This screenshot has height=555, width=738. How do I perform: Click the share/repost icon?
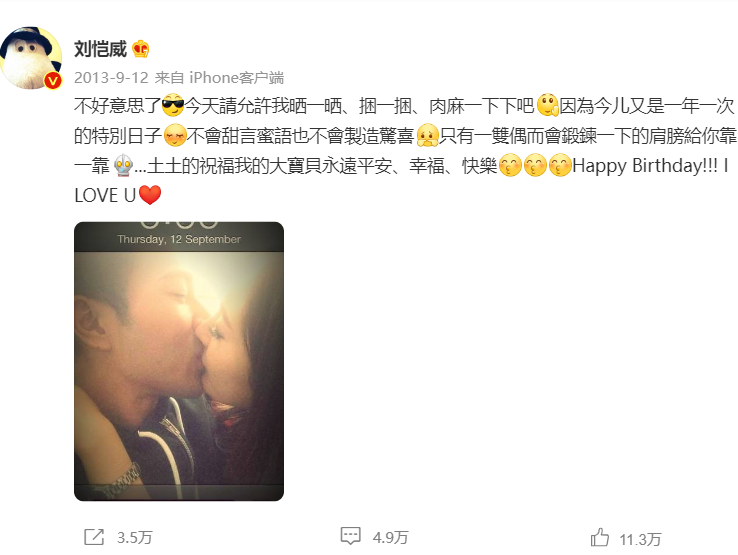click(94, 537)
